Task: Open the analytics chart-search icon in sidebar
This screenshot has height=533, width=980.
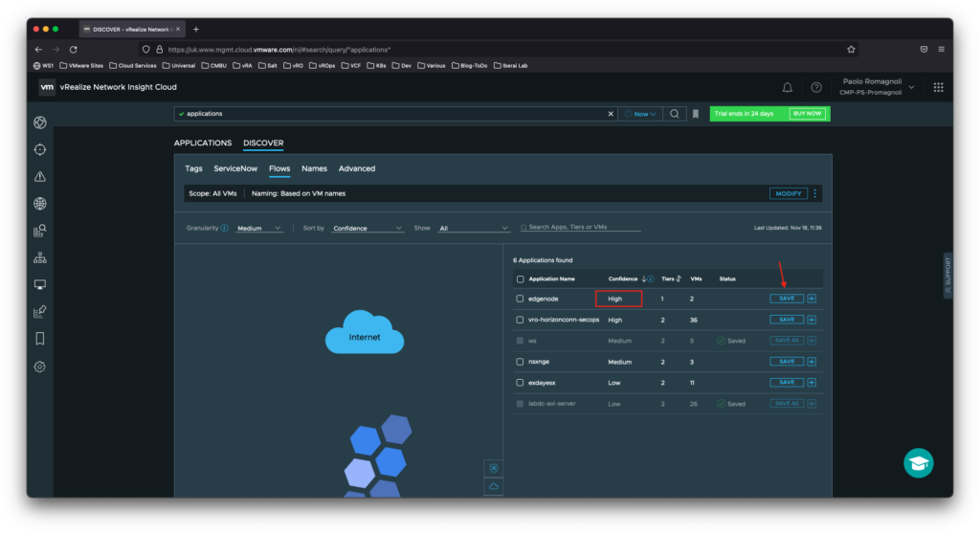Action: pyautogui.click(x=40, y=231)
